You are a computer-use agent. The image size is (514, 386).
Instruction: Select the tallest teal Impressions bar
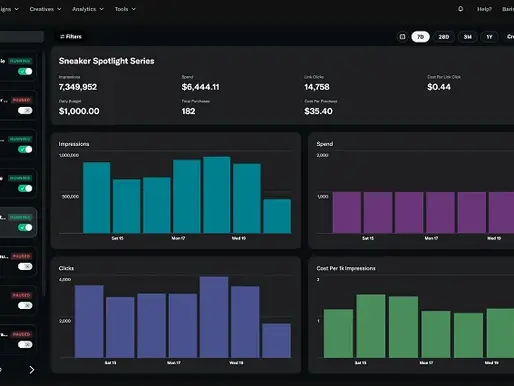[x=217, y=195]
